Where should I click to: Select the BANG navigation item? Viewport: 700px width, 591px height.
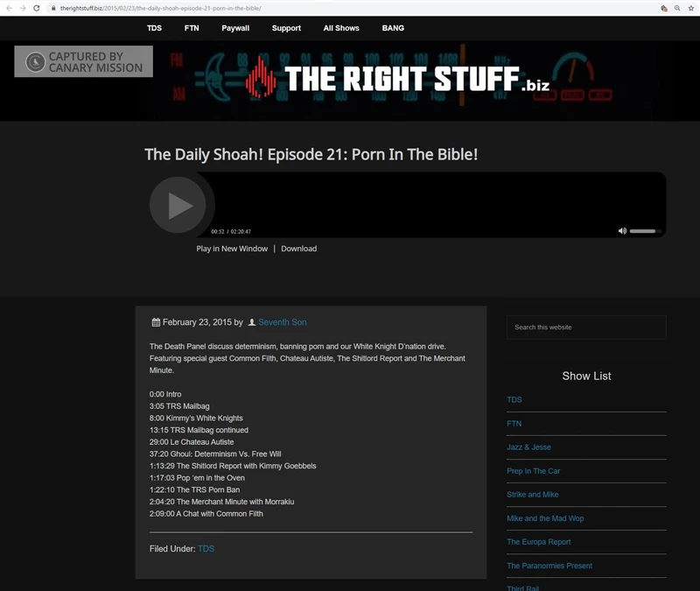point(392,28)
